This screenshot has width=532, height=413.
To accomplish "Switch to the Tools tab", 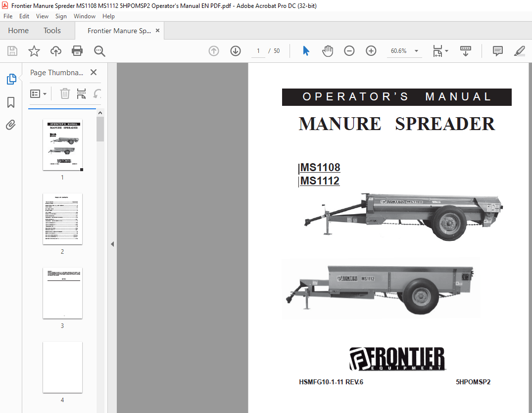I will (x=52, y=30).
